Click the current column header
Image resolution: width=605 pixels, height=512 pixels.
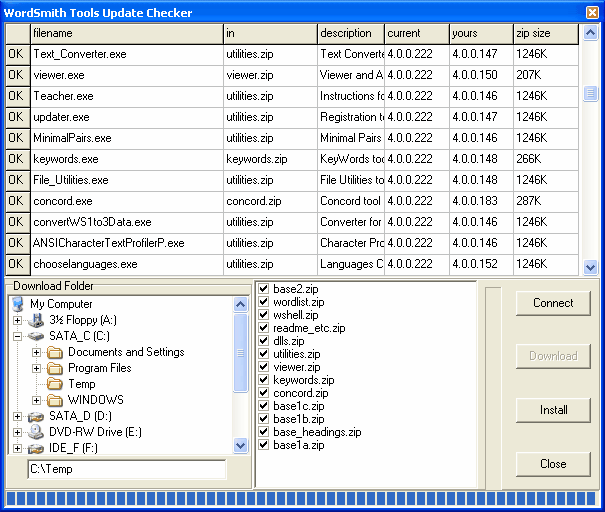tap(417, 34)
